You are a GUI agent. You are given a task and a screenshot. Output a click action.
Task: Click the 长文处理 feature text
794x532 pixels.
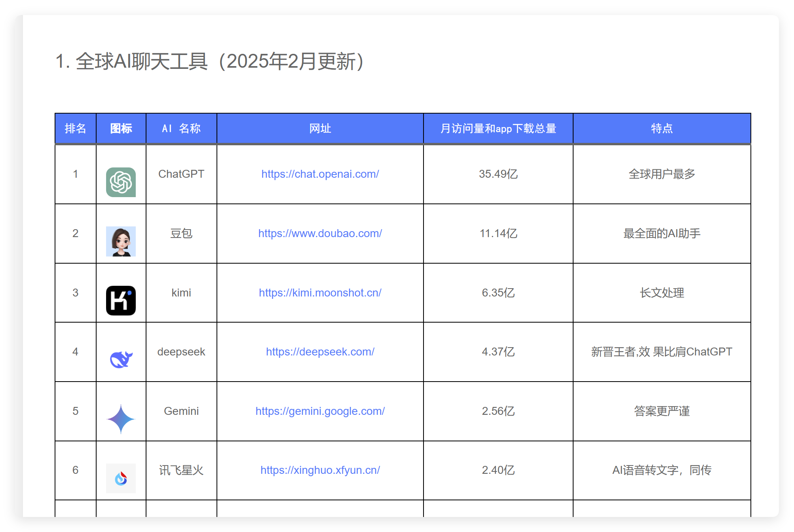point(662,293)
